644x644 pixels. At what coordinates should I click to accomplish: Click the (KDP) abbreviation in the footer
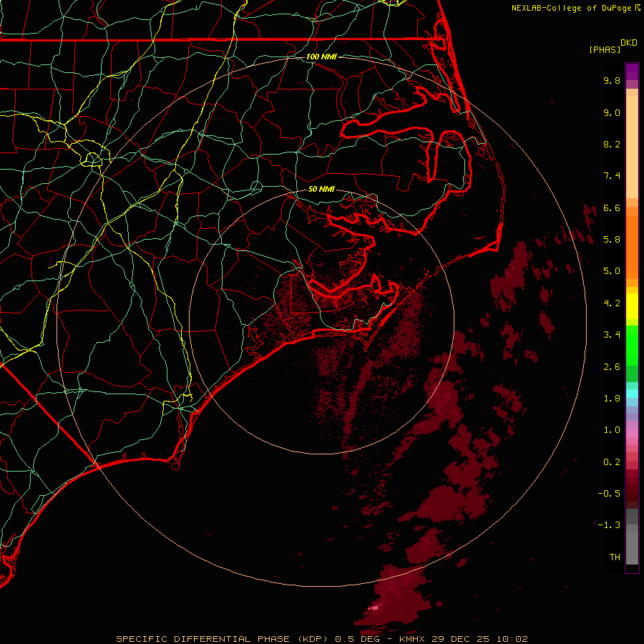pos(313,639)
